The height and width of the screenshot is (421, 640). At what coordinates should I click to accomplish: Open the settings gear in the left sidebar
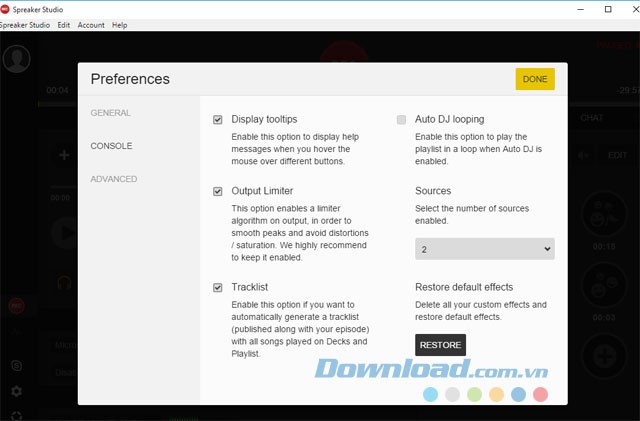[x=17, y=391]
